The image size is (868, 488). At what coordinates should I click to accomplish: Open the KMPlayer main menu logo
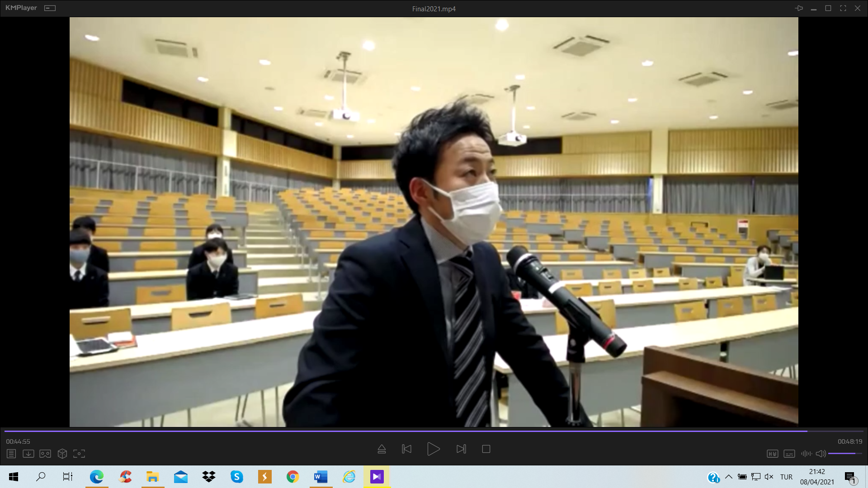[21, 8]
